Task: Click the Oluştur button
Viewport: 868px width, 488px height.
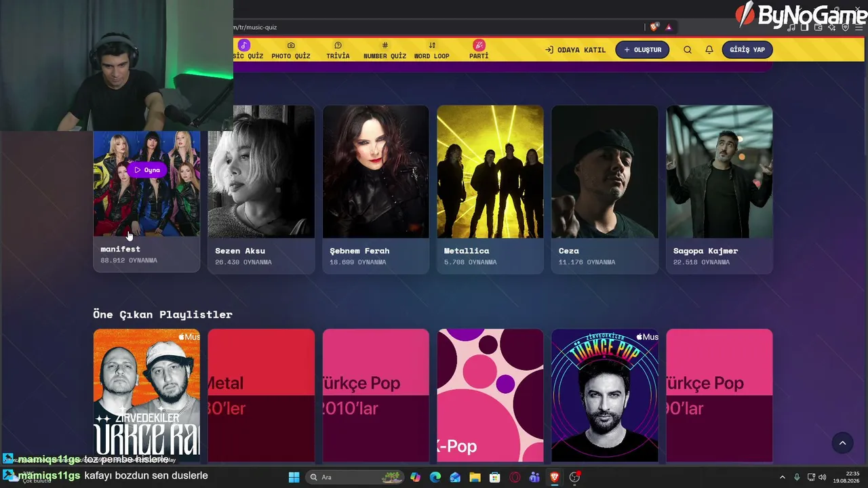Action: [642, 49]
